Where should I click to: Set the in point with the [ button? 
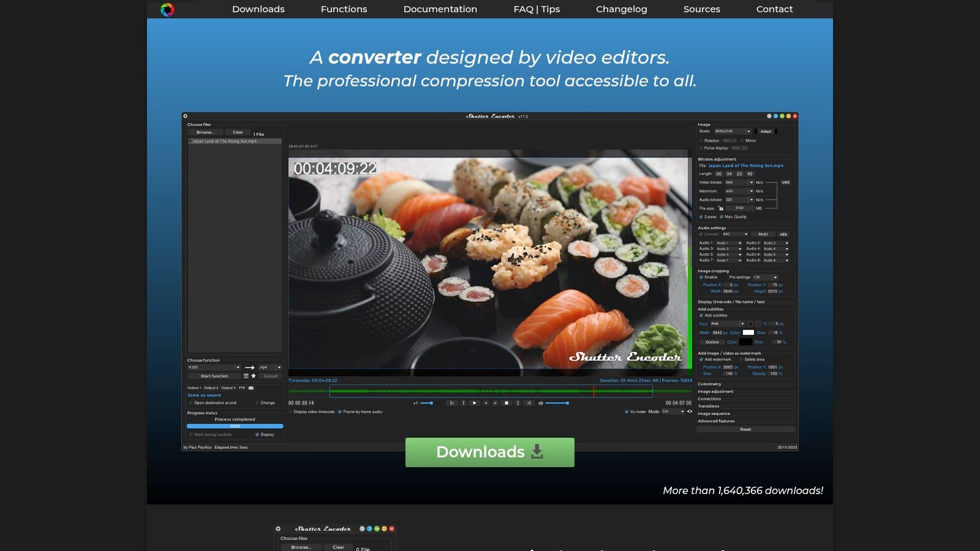click(x=464, y=403)
